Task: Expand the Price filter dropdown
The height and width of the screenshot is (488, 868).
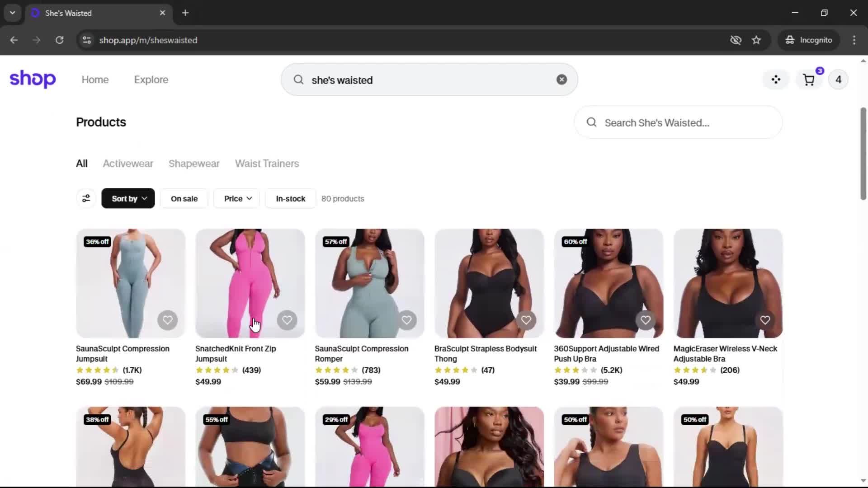Action: (238, 198)
